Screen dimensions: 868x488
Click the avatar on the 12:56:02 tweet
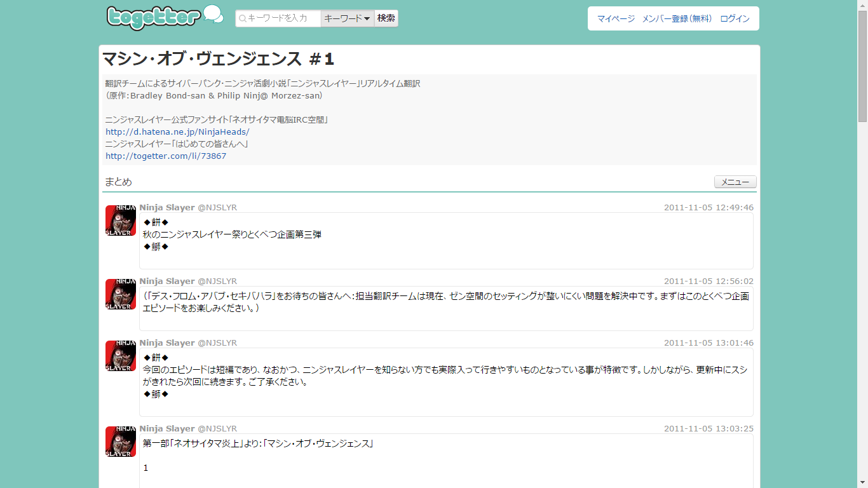[120, 294]
